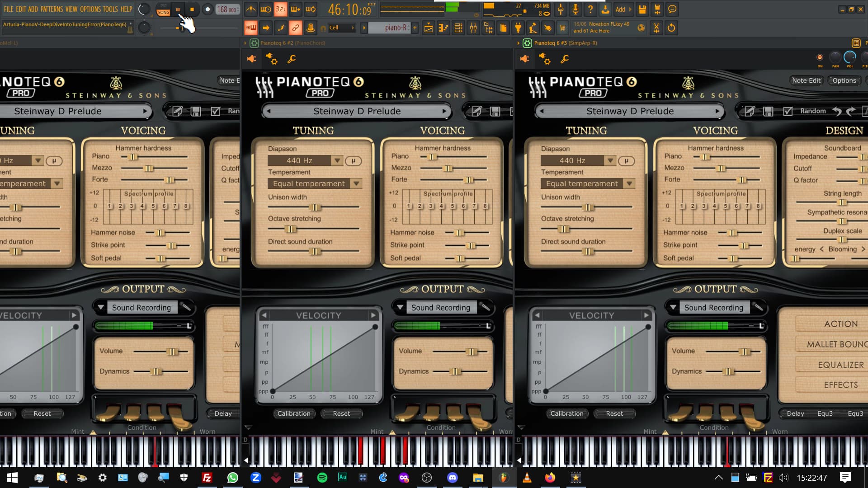Toggle typing keyboard to piano icon
Viewport: 868px width, 488px height.
pos(251,28)
